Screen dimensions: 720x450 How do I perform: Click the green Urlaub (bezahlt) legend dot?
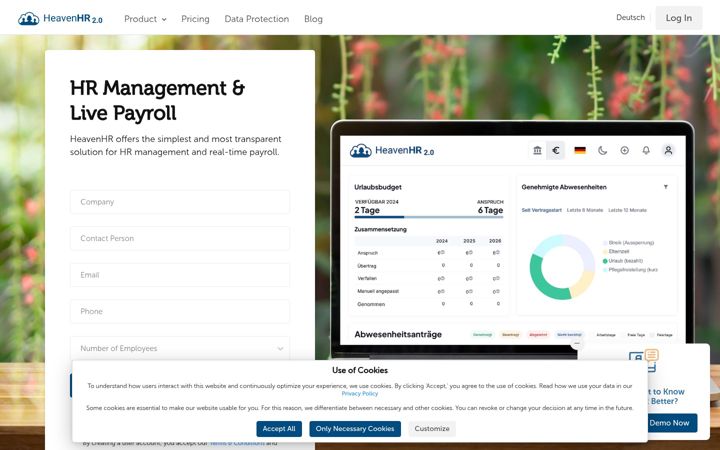[x=605, y=261]
